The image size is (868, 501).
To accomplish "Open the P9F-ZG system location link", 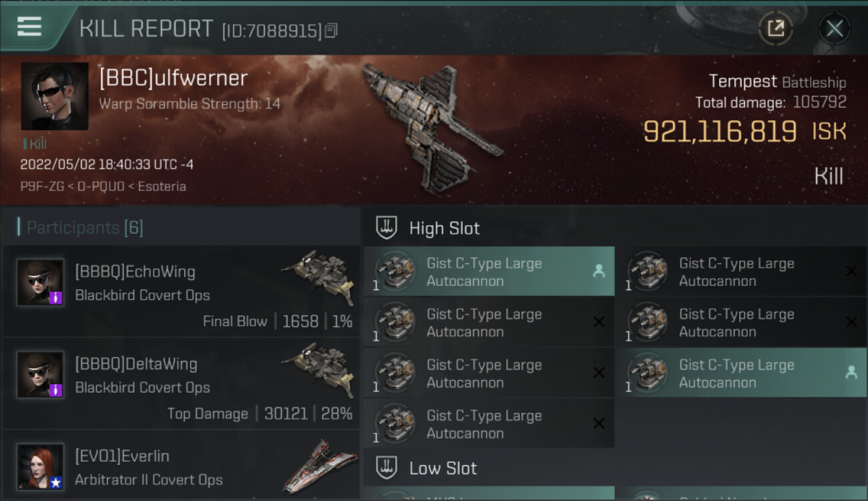I will coord(41,186).
